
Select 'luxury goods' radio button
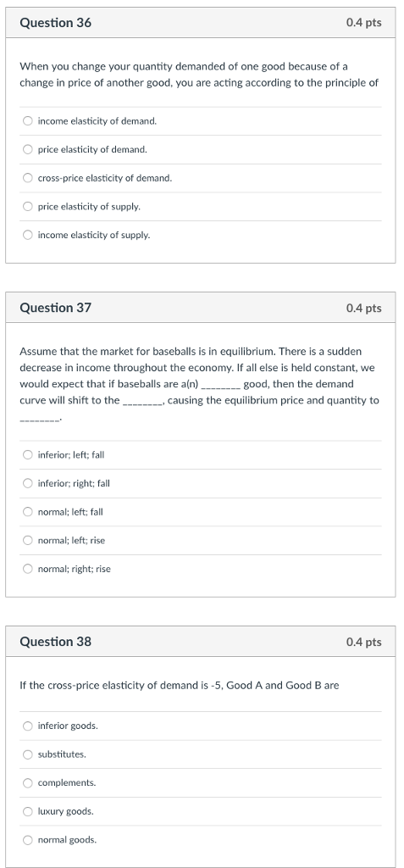click(x=28, y=811)
